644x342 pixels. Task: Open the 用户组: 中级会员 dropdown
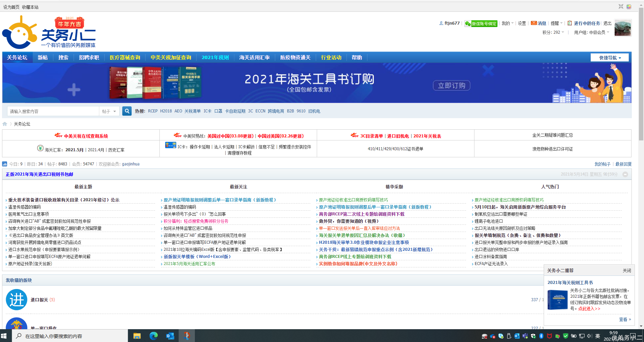(592, 32)
